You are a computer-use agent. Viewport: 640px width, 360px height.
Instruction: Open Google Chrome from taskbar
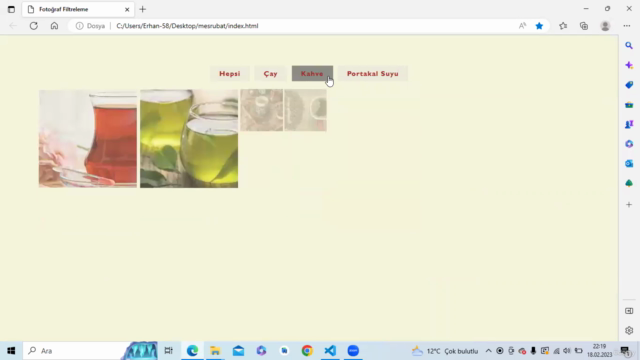pyautogui.click(x=307, y=351)
